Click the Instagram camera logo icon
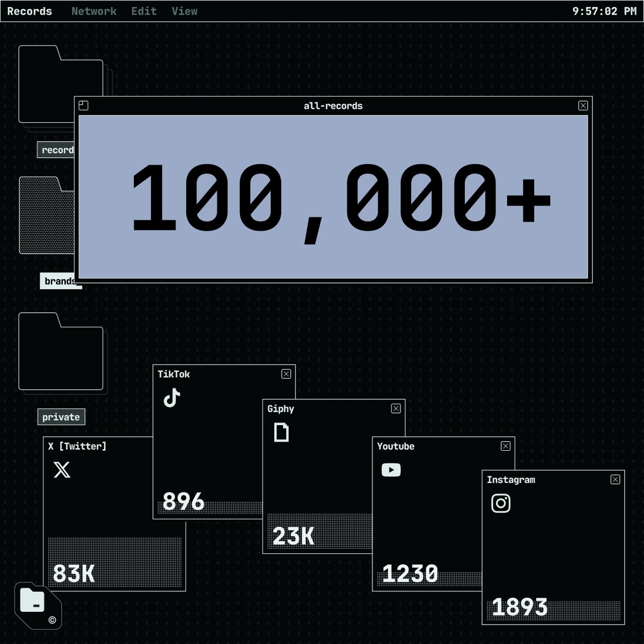 pyautogui.click(x=501, y=503)
